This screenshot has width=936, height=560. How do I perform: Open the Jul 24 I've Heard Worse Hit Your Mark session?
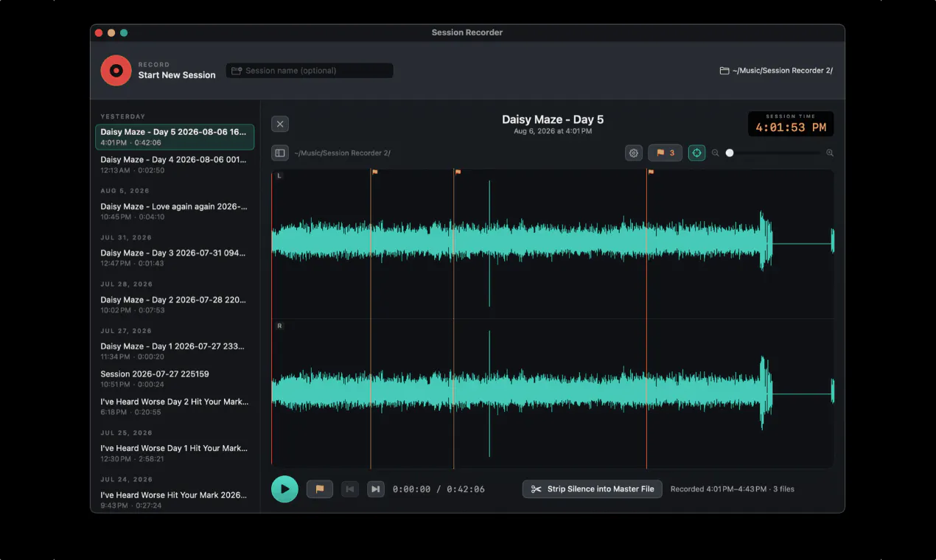[175, 500]
